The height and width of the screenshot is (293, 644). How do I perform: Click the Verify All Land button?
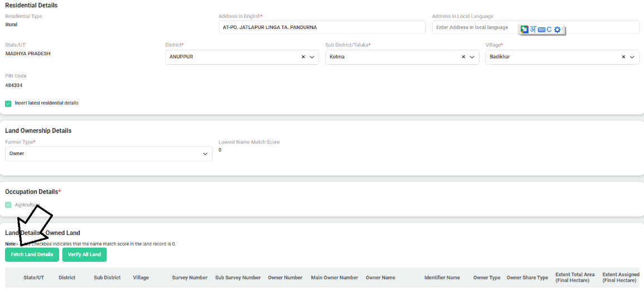pyautogui.click(x=84, y=254)
